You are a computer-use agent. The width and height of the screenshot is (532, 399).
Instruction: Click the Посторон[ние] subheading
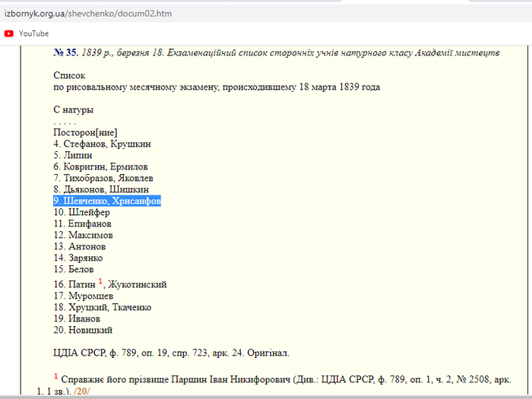[85, 132]
